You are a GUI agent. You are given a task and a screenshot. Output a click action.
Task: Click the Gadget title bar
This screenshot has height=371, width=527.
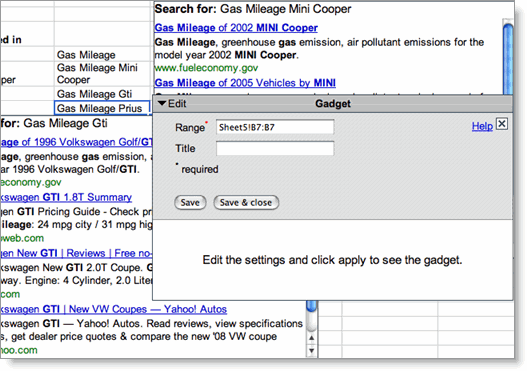[x=333, y=104]
